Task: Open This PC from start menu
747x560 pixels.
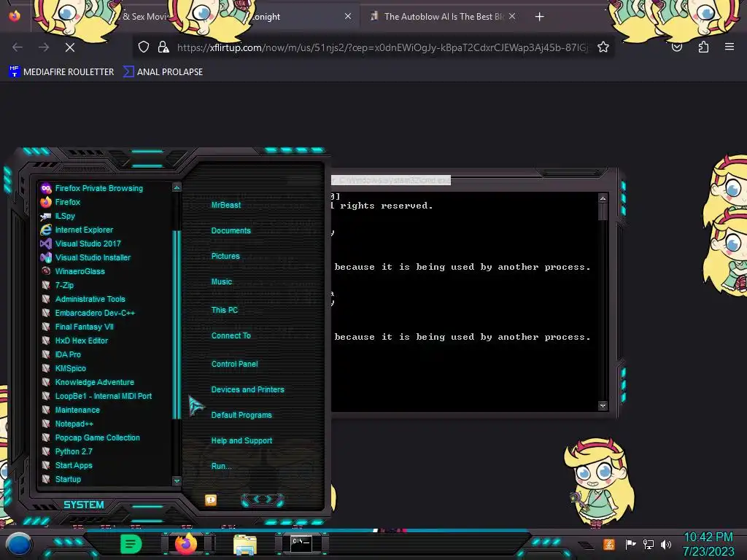Action: [225, 309]
